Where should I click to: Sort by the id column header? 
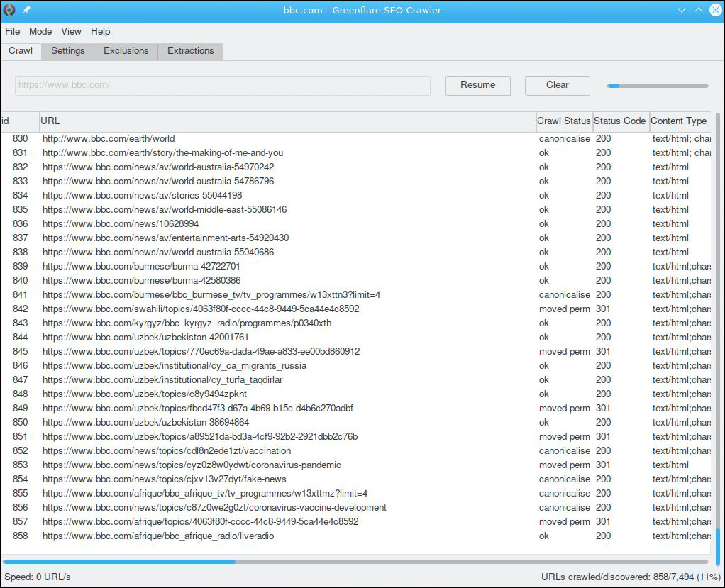(x=20, y=121)
